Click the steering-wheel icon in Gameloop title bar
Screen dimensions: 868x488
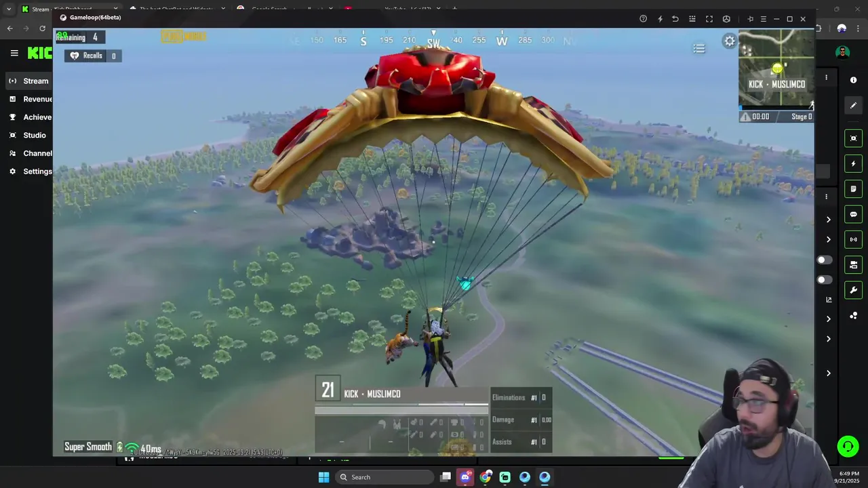(726, 19)
